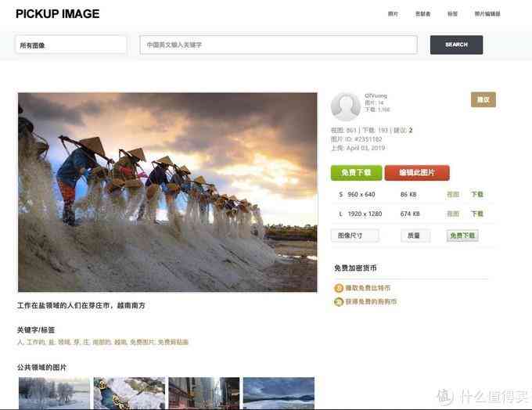Open the snowy trees thumbnail
This screenshot has height=410, width=532.
[54, 393]
